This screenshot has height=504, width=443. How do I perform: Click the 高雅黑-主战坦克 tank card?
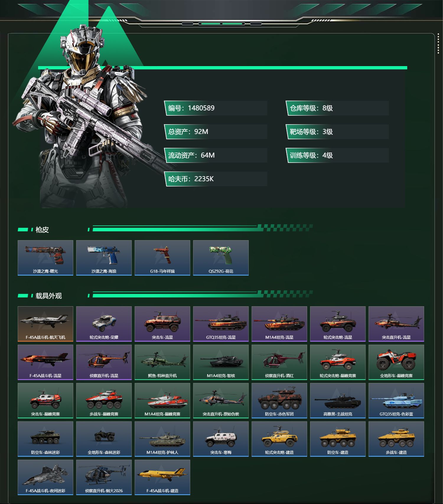[338, 401]
